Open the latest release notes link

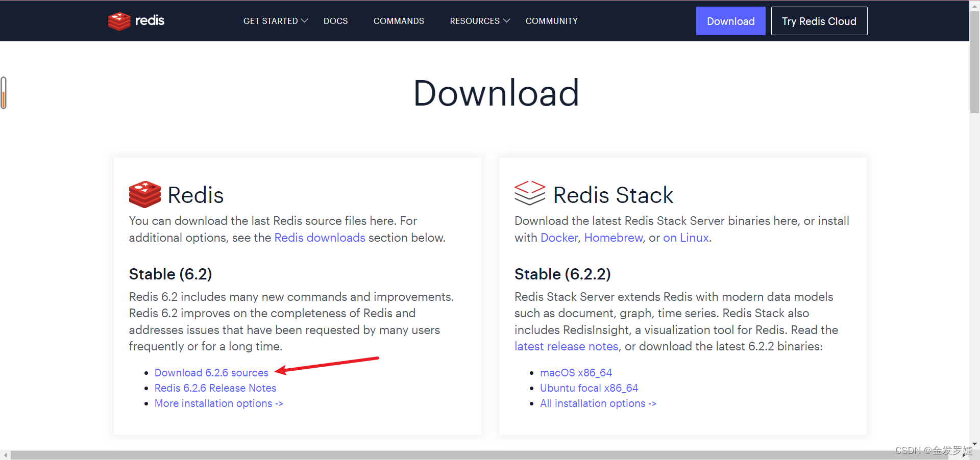(x=567, y=346)
